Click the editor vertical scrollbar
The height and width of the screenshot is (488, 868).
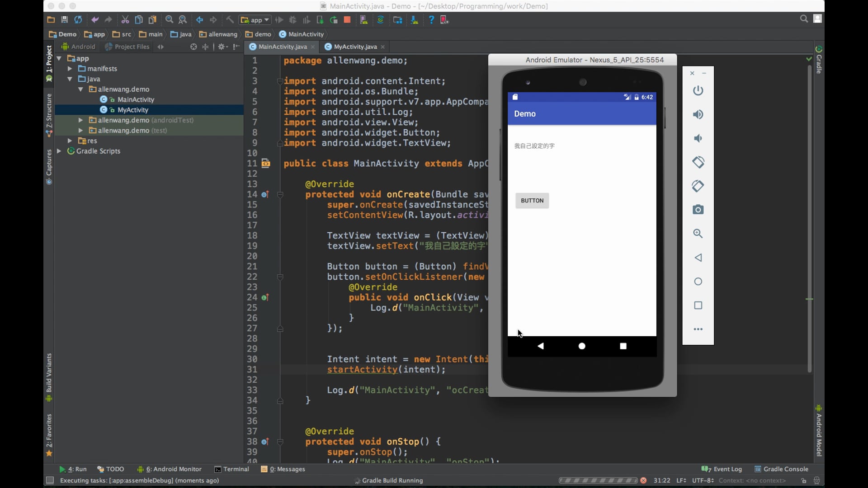point(809,217)
